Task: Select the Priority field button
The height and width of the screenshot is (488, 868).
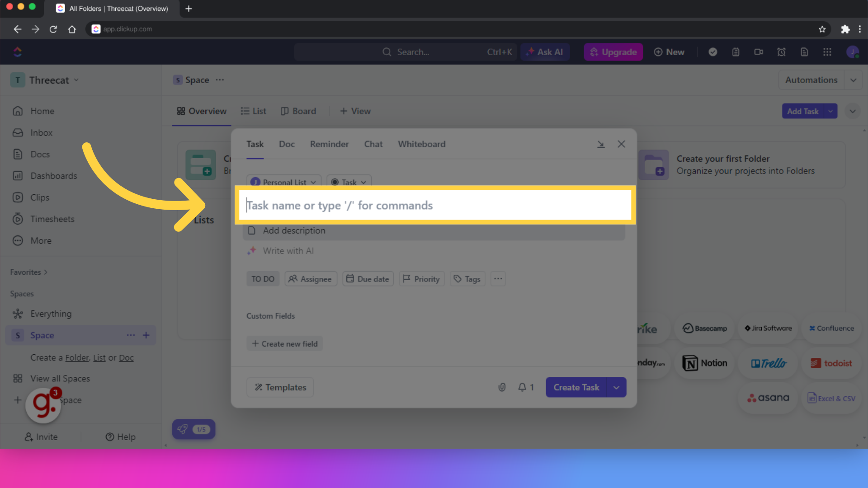Action: click(420, 278)
